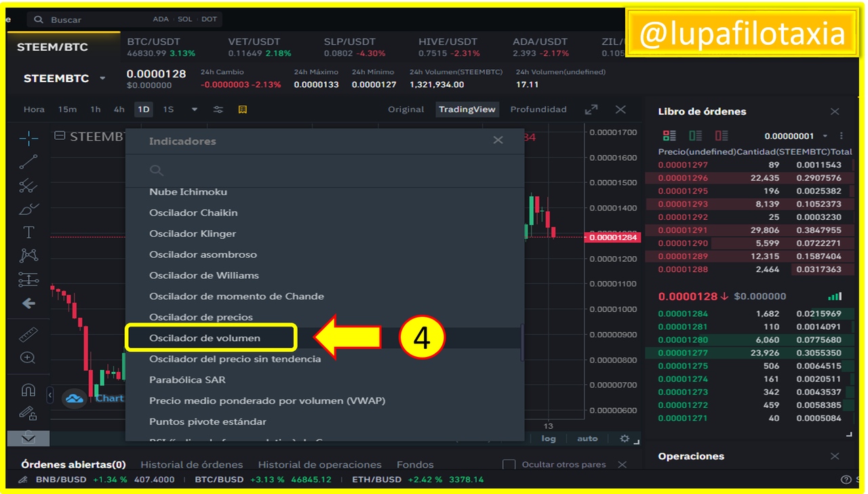
Task: Select the trend line drawing tool
Action: pos(28,162)
